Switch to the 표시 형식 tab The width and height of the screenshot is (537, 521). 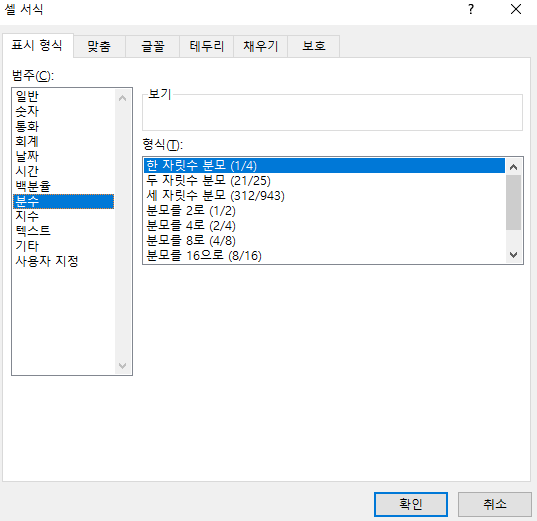coord(37,46)
